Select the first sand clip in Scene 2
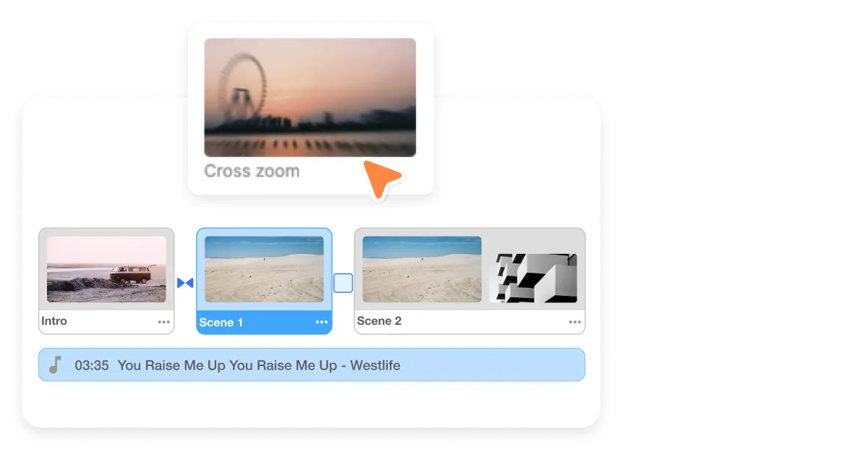Image resolution: width=868 pixels, height=463 pixels. point(422,269)
